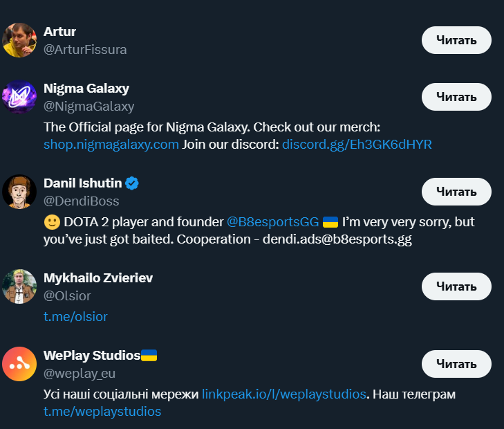Viewport: 504px width, 429px height.
Task: Click the @ArturFissura handle
Action: [85, 50]
